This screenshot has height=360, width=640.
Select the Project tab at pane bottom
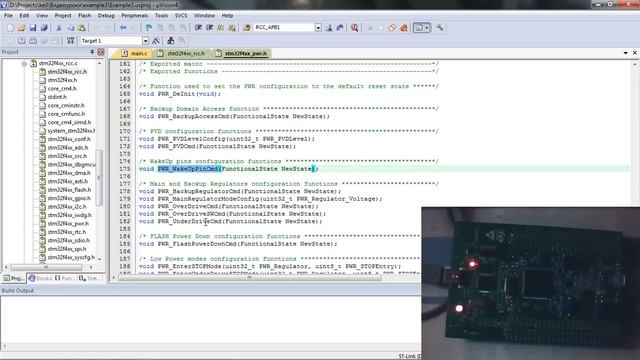click(x=14, y=278)
